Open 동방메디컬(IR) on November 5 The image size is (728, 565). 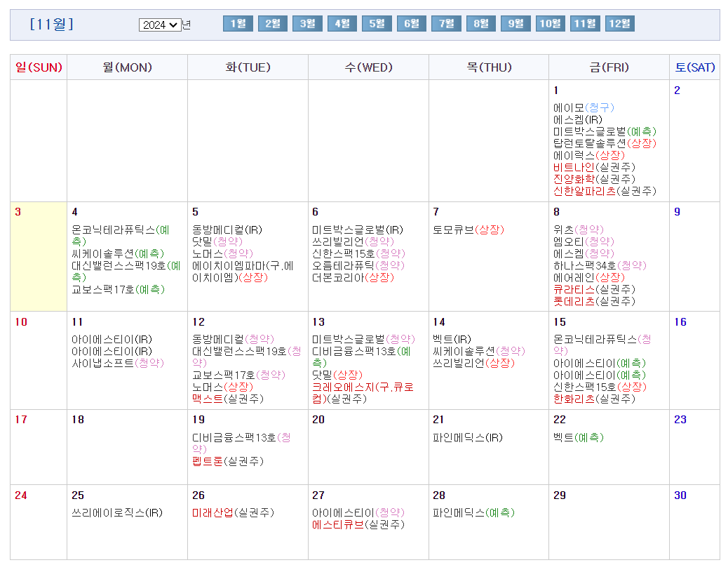(227, 230)
